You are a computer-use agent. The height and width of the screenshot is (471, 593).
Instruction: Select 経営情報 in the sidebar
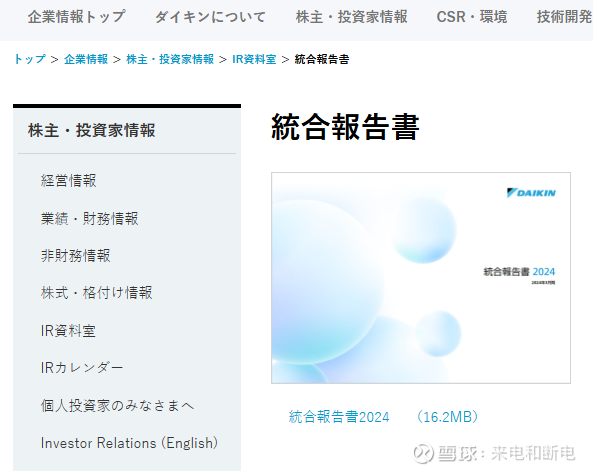tap(68, 180)
